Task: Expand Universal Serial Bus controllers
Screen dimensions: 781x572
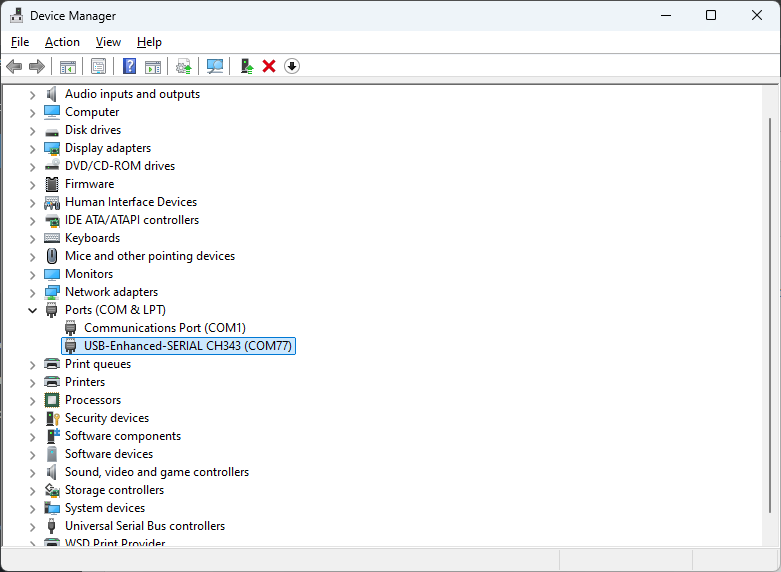Action: [x=33, y=526]
